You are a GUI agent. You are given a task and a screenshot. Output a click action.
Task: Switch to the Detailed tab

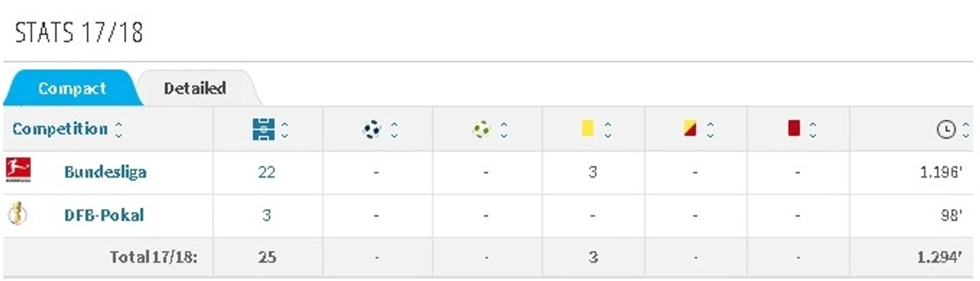click(x=195, y=89)
